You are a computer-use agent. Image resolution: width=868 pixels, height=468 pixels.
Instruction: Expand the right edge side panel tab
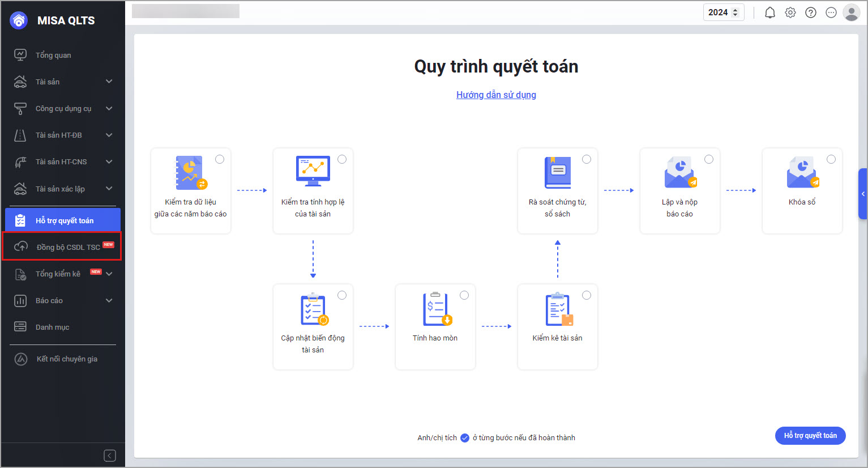pyautogui.click(x=863, y=194)
